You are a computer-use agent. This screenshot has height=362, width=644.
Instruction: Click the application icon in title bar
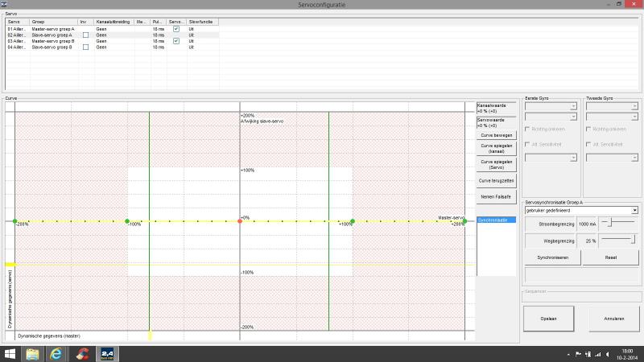tap(4, 4)
